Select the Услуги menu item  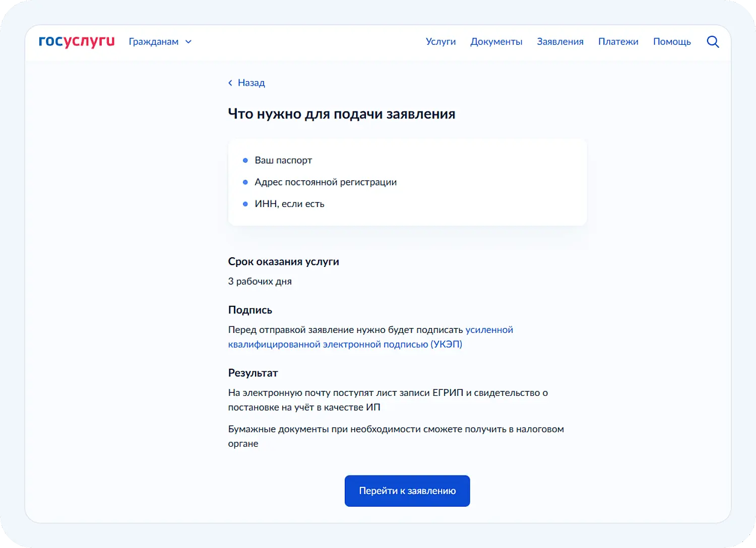tap(440, 41)
